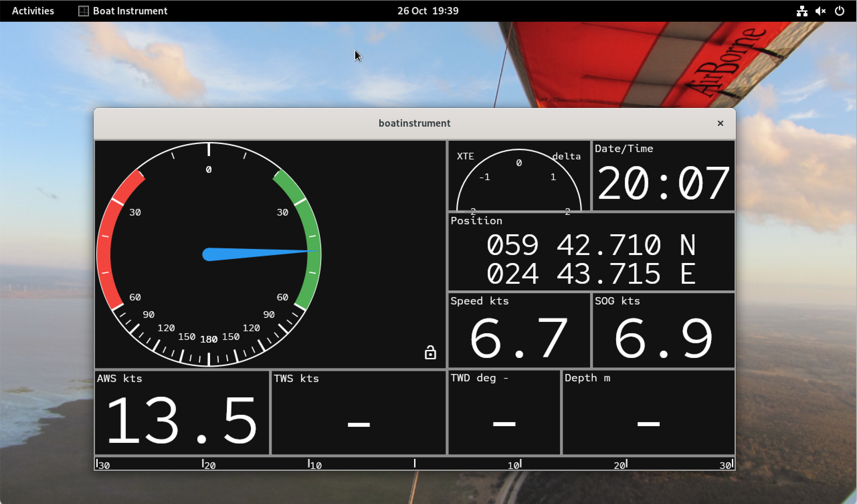Click the speed value 6.7
Image resolution: width=857 pixels, height=504 pixels.
point(519,338)
